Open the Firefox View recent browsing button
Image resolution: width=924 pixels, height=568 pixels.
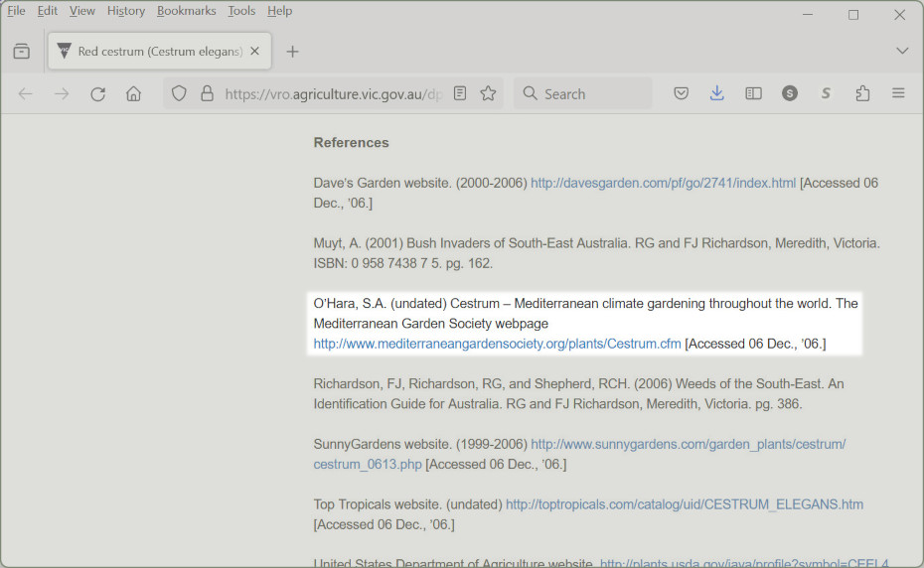[x=22, y=51]
